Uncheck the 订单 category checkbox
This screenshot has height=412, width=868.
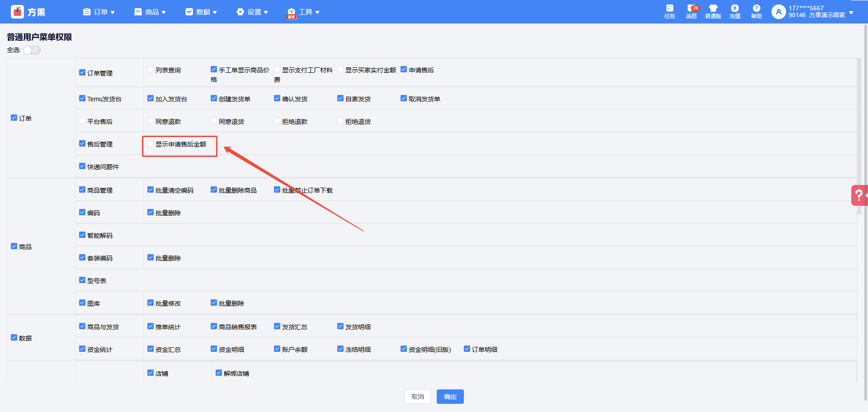pyautogui.click(x=14, y=118)
